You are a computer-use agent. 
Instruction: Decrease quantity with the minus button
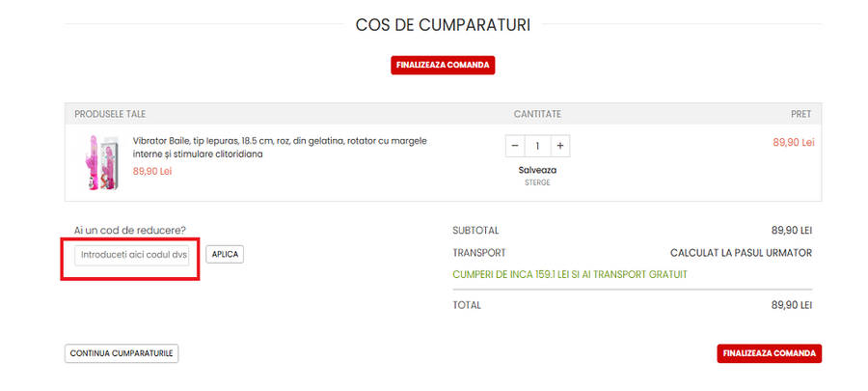coord(515,146)
